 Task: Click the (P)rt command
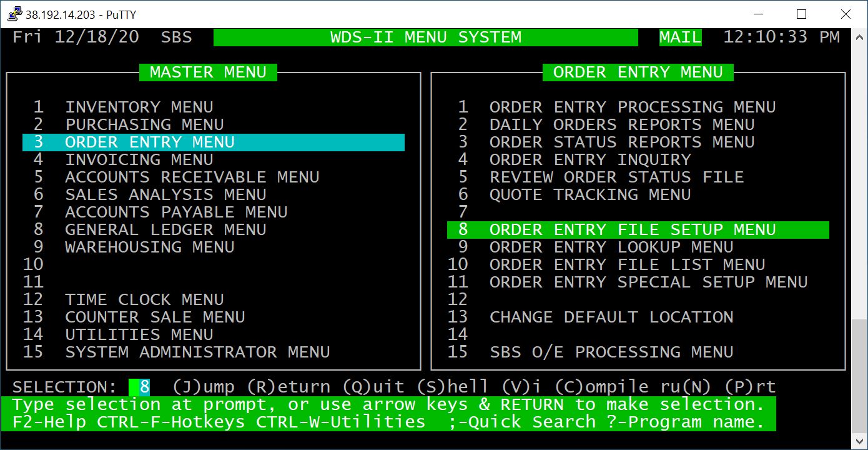point(749,387)
